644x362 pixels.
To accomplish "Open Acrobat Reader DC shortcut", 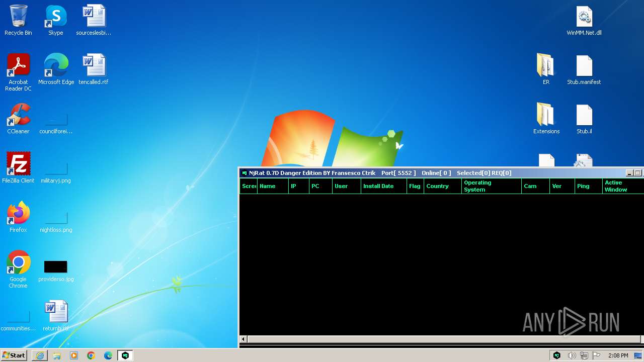I will pyautogui.click(x=18, y=73).
